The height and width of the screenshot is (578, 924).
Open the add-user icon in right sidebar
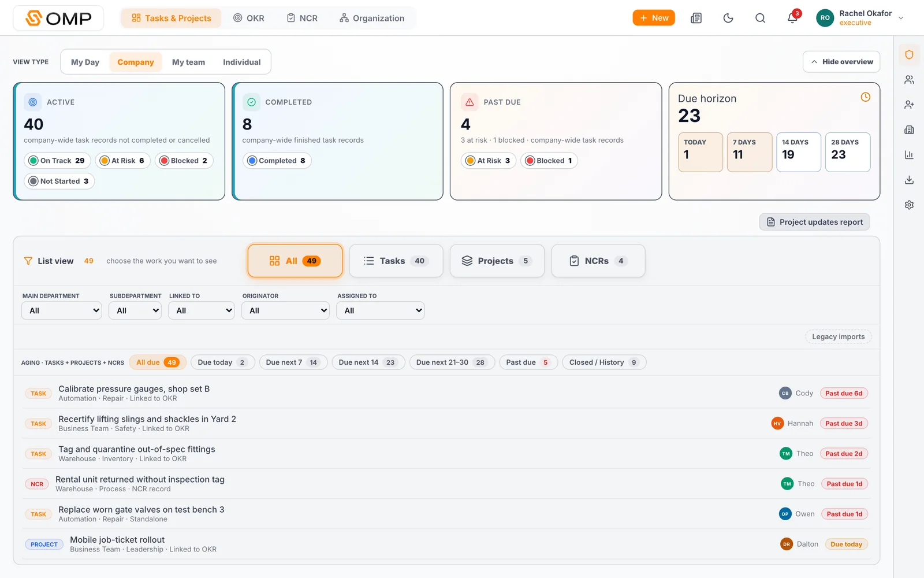click(909, 105)
